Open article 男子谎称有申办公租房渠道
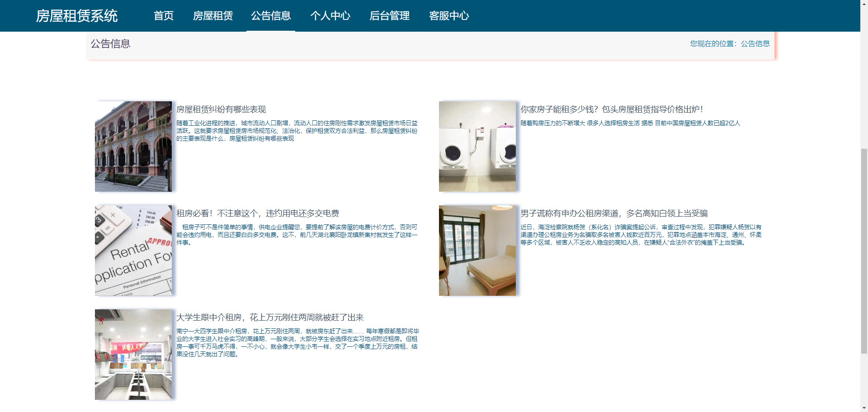The image size is (868, 412). click(x=614, y=213)
